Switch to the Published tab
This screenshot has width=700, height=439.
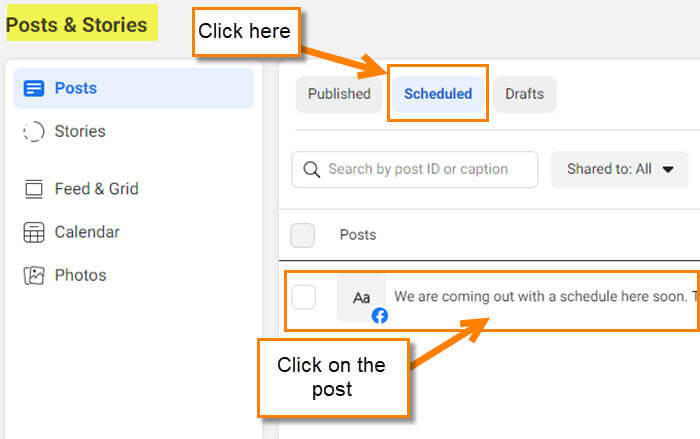click(x=339, y=94)
